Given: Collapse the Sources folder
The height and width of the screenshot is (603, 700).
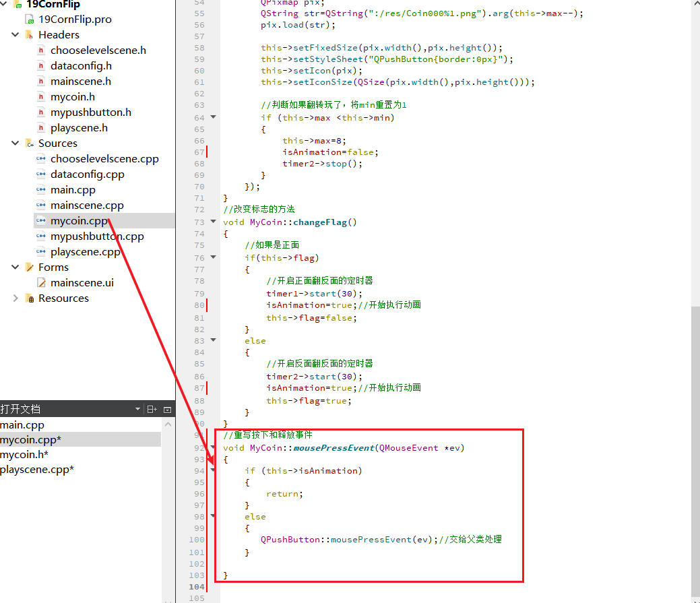Looking at the screenshot, I should coord(15,143).
